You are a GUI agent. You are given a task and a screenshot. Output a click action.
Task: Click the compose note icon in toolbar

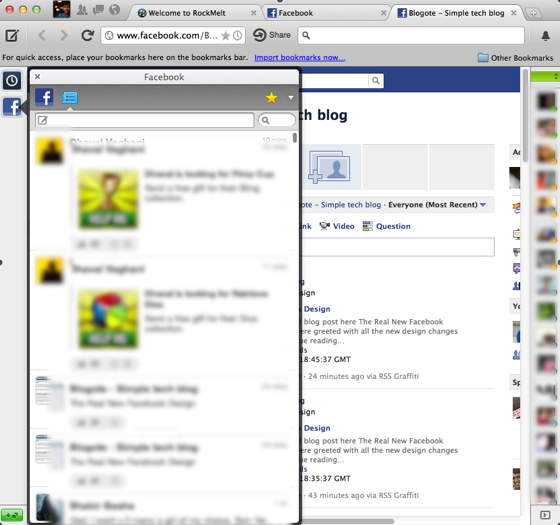tap(12, 35)
